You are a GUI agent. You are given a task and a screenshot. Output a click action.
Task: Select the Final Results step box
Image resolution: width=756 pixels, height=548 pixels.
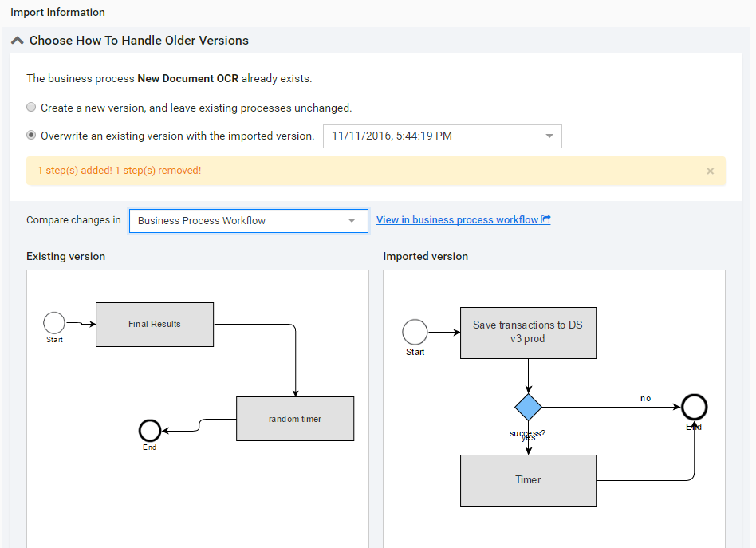pos(155,324)
